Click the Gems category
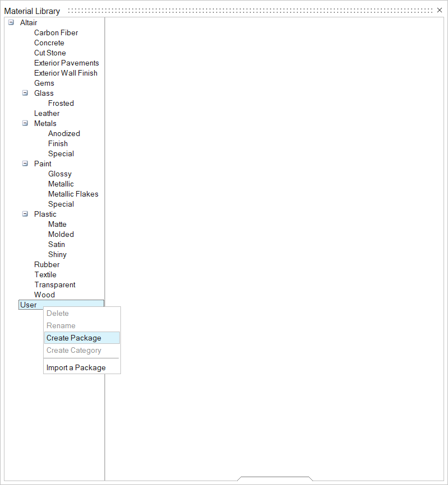The height and width of the screenshot is (485, 448). pos(44,83)
